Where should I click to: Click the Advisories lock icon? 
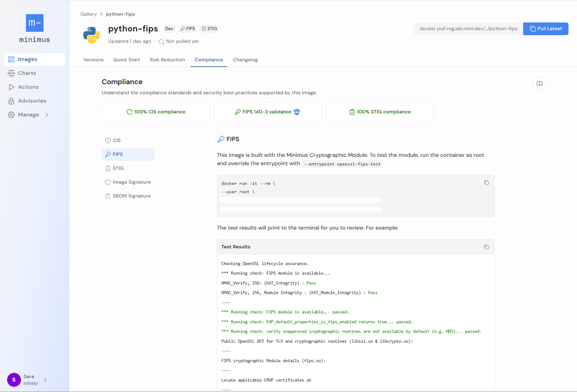11,101
